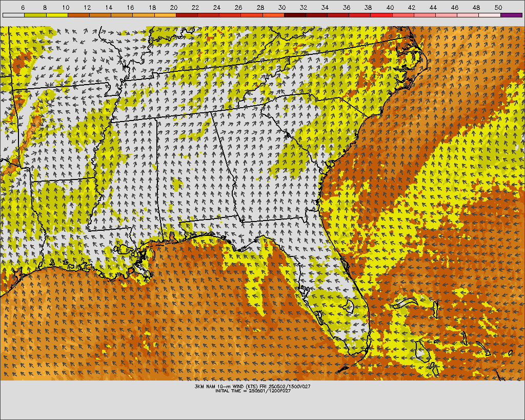The width and height of the screenshot is (525, 420).
Task: Select the legend label '44'
Action: (x=433, y=7)
